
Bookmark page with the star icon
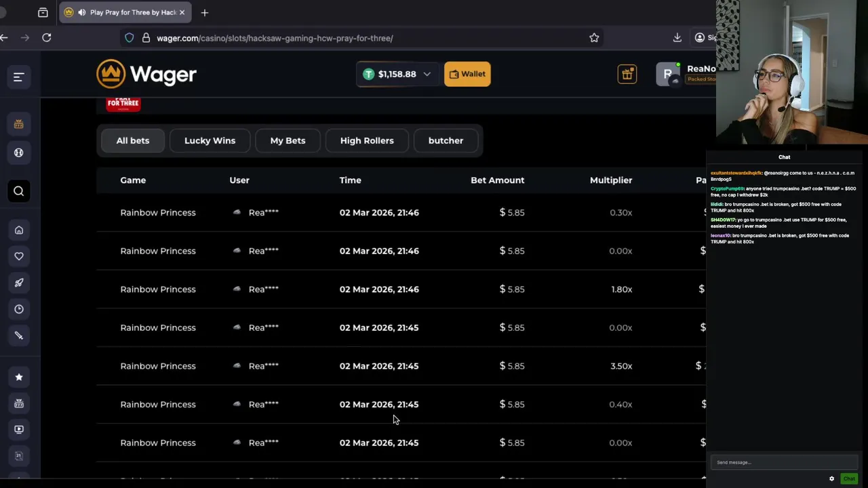[x=594, y=38]
